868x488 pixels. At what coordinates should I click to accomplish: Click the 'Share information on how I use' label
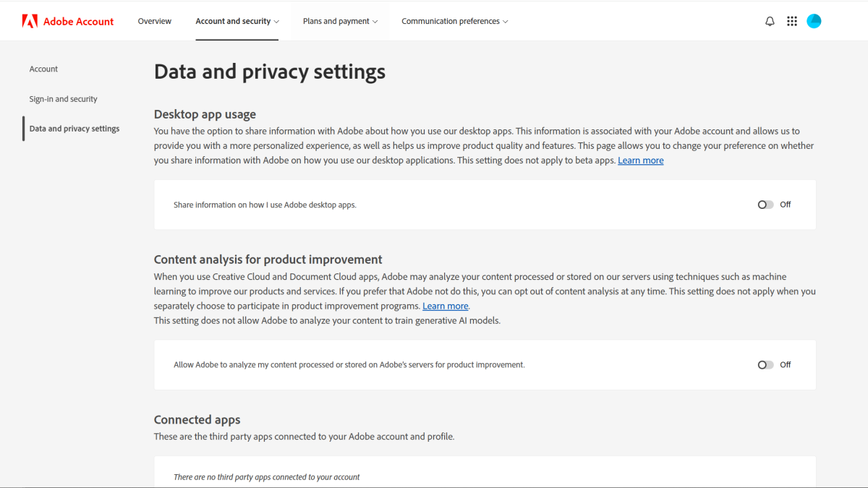(265, 205)
